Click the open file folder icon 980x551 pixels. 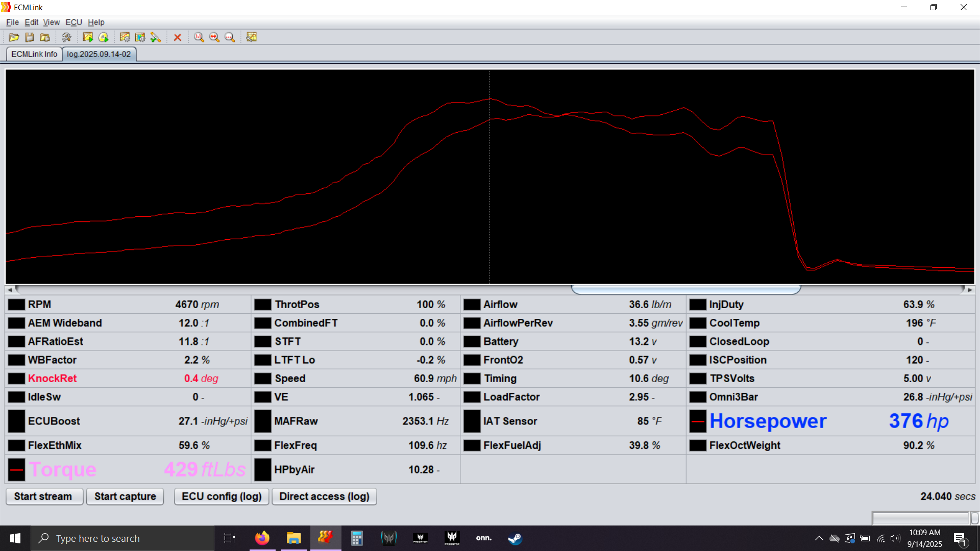(x=14, y=37)
